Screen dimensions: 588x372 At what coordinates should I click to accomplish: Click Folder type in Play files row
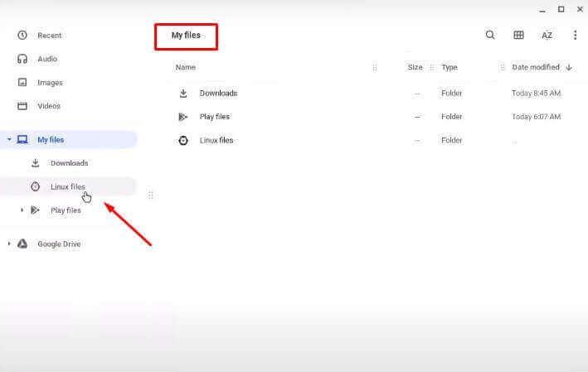tap(451, 117)
